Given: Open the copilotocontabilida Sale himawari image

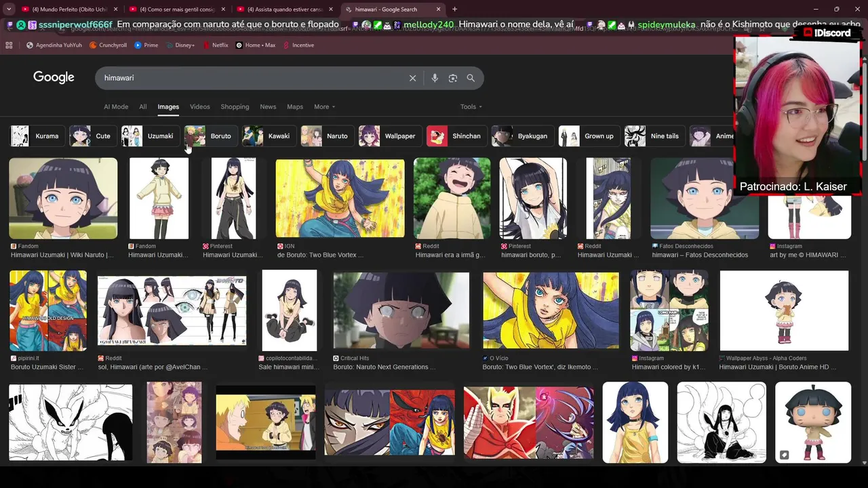Looking at the screenshot, I should pos(290,310).
